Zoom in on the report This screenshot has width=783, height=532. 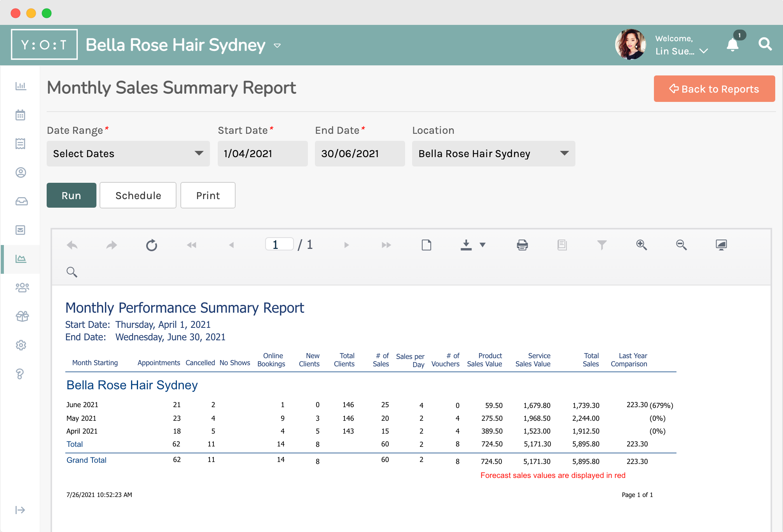pos(641,245)
